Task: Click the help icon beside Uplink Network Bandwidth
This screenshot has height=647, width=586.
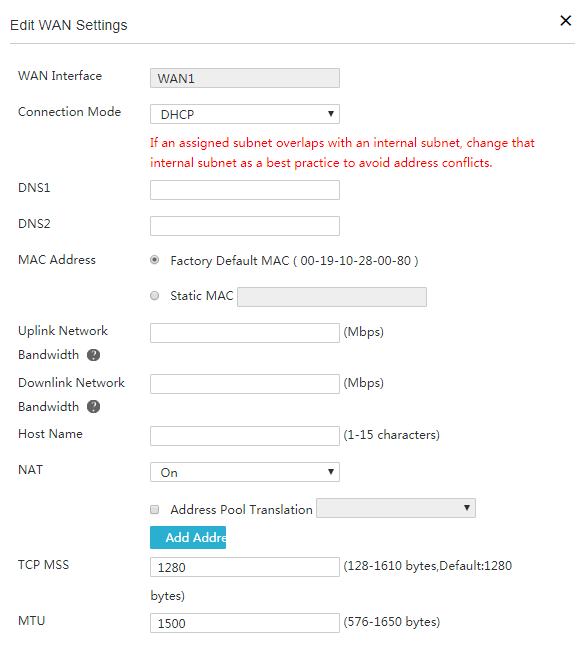Action: tap(93, 355)
